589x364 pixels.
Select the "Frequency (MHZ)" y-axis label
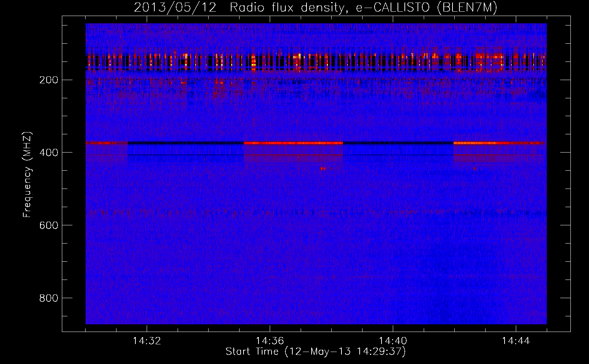(x=28, y=175)
